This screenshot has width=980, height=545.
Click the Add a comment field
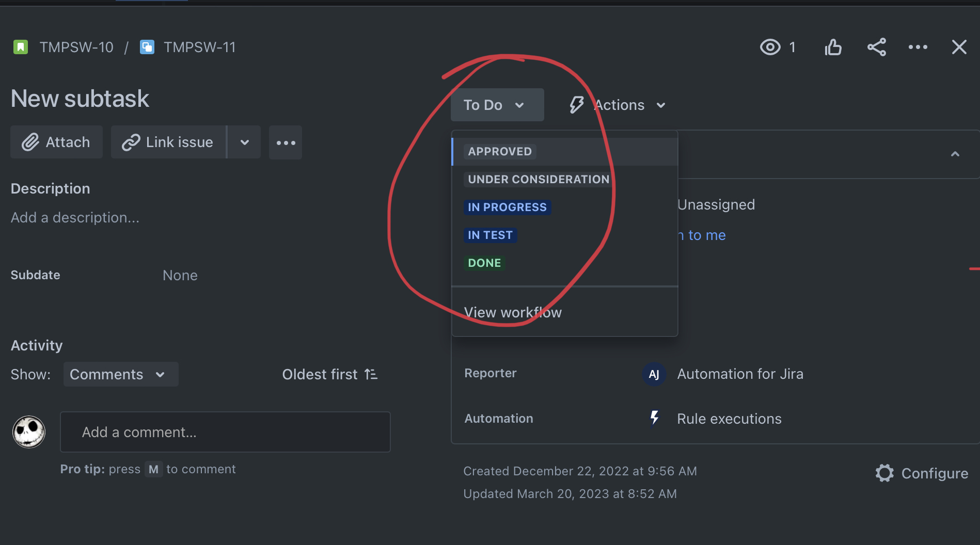coord(225,432)
